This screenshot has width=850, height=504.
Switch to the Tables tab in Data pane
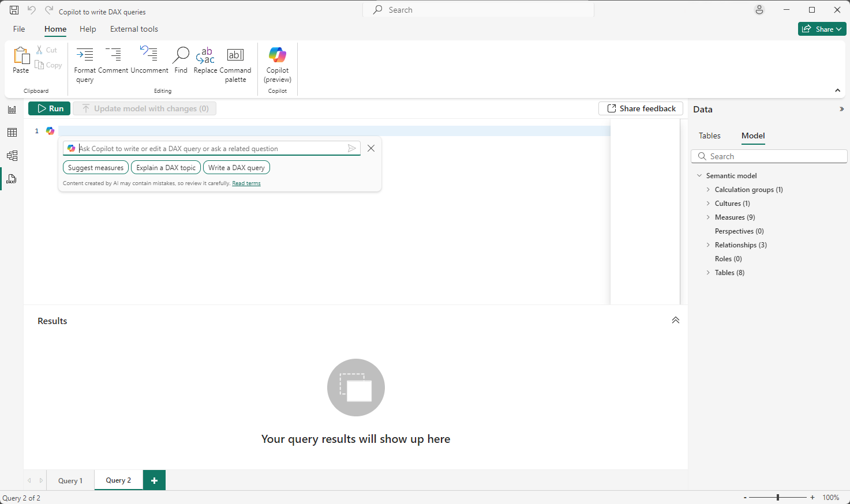point(709,136)
